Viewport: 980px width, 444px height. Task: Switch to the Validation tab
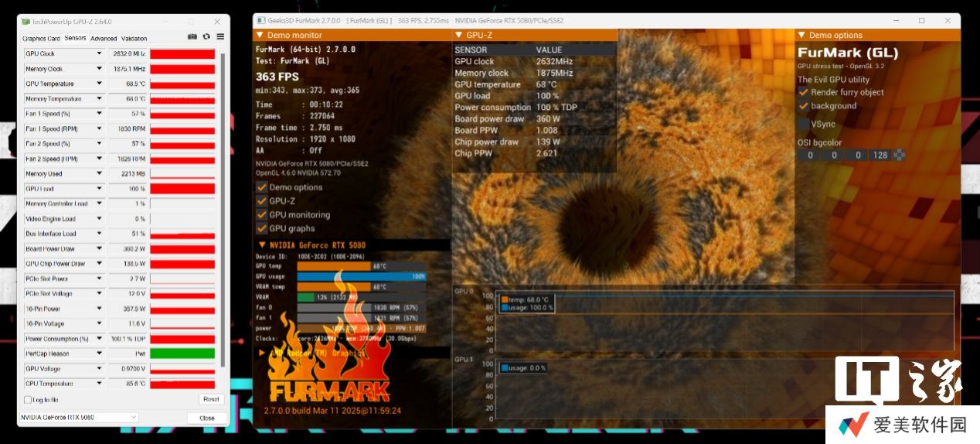[x=134, y=38]
